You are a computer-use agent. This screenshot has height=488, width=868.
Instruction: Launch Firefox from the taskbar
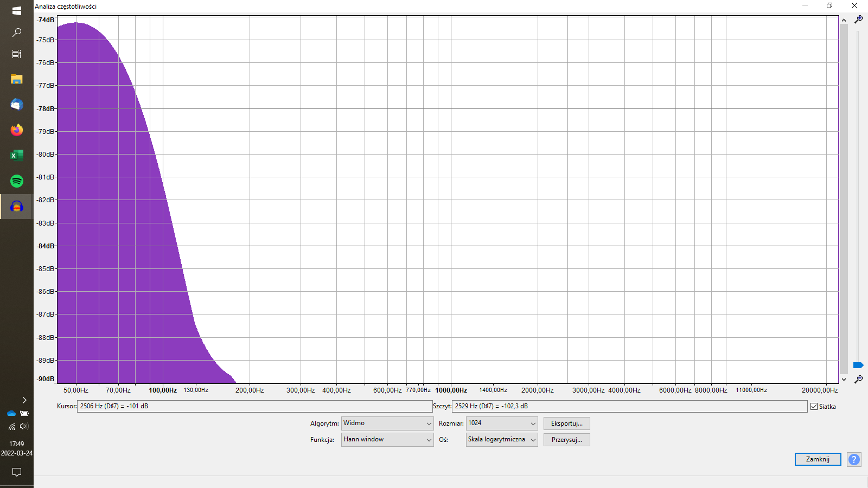(x=17, y=130)
